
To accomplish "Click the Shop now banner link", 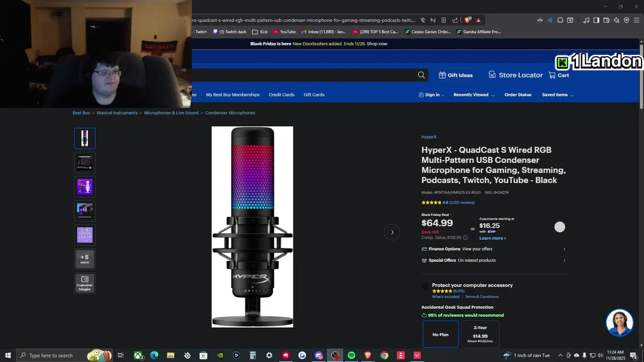I will pyautogui.click(x=377, y=44).
